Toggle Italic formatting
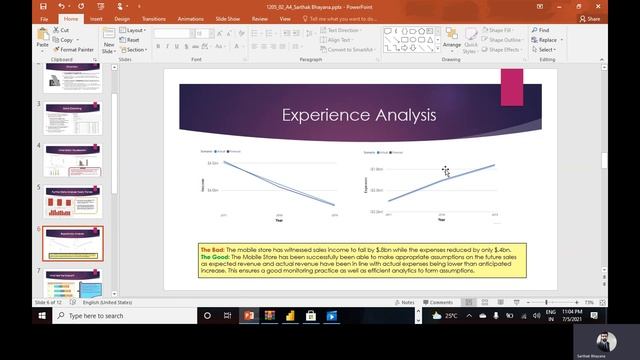The height and width of the screenshot is (360, 640). 167,47
